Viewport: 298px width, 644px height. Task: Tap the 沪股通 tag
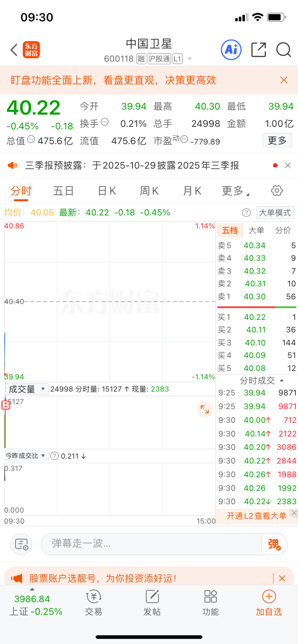pyautogui.click(x=159, y=59)
